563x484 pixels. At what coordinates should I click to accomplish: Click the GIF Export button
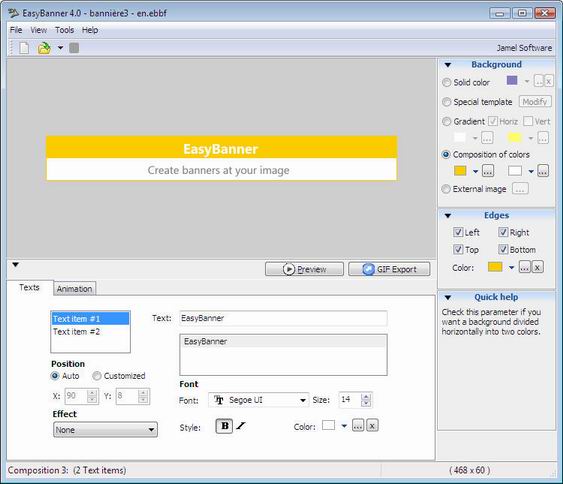tap(389, 269)
